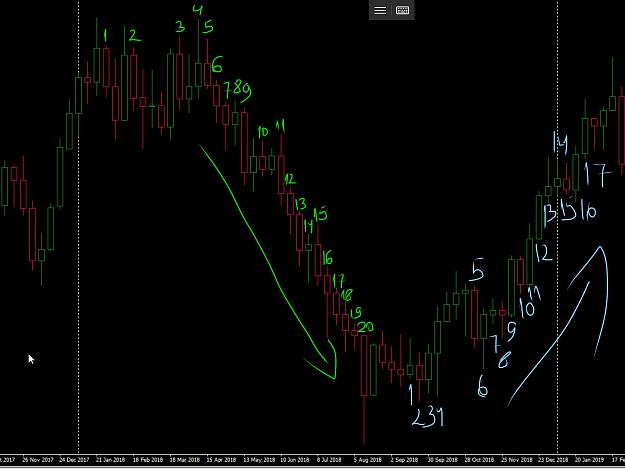This screenshot has width=625, height=469.
Task: Select the 28 Oct 2018 date label
Action: (479, 460)
